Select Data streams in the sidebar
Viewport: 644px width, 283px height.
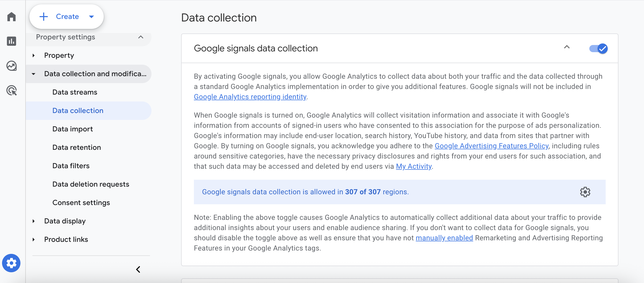pyautogui.click(x=75, y=92)
